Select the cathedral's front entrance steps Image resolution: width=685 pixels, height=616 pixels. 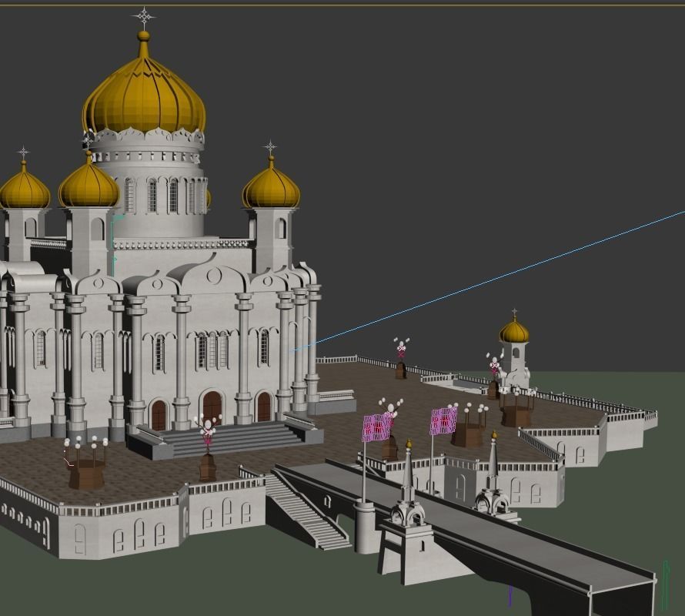(x=234, y=438)
